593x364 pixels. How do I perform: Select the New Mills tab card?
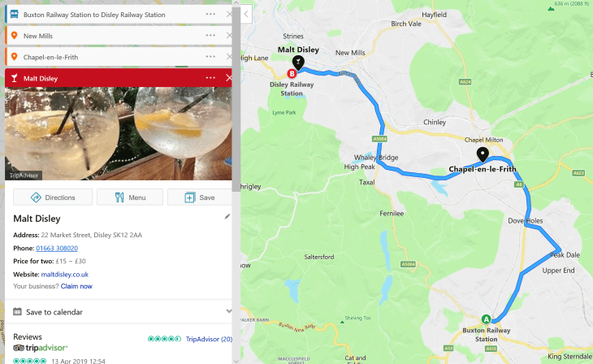tap(119, 36)
